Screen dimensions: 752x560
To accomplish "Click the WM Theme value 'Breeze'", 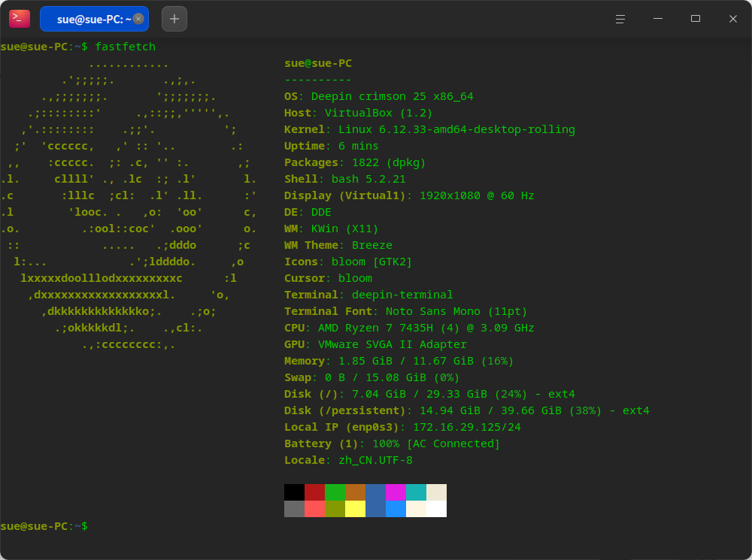I will point(371,245).
